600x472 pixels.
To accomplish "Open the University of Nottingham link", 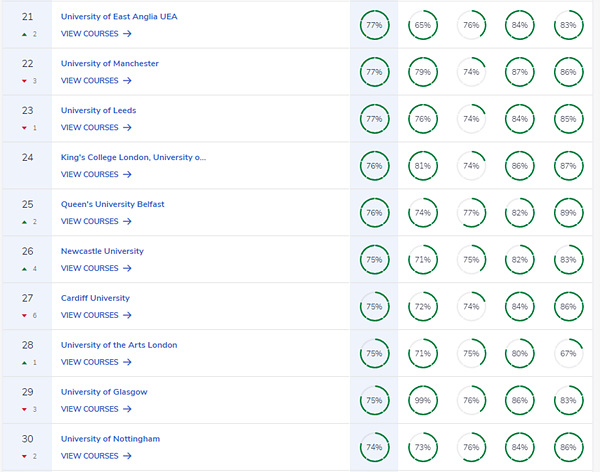I will pos(110,439).
